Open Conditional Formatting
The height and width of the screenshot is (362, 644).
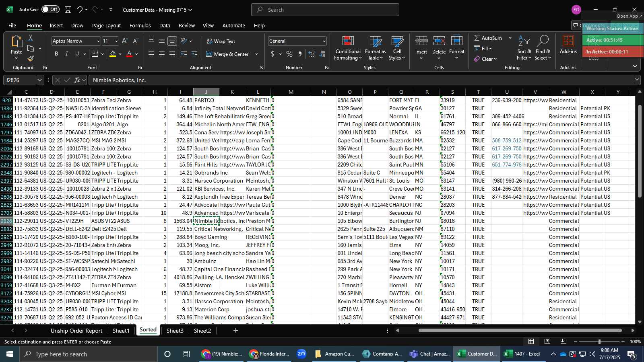(348, 48)
